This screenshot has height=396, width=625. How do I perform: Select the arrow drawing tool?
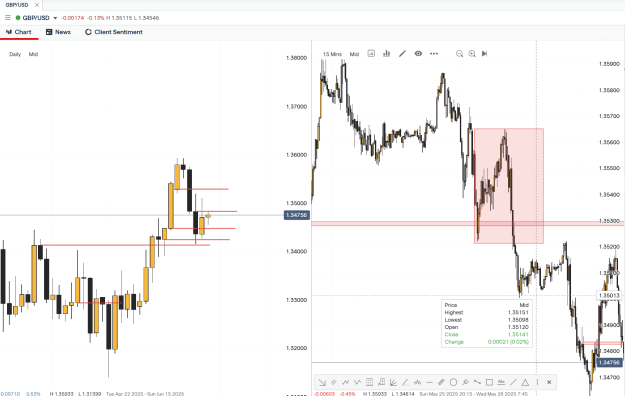[x=322, y=382]
